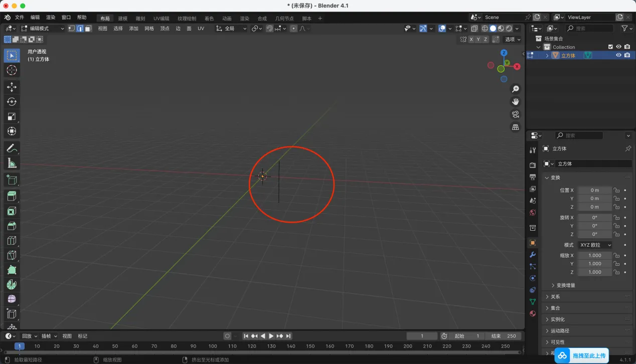Select the 3D Cursor tool
Screen dimensions: 636x364
tap(12, 70)
